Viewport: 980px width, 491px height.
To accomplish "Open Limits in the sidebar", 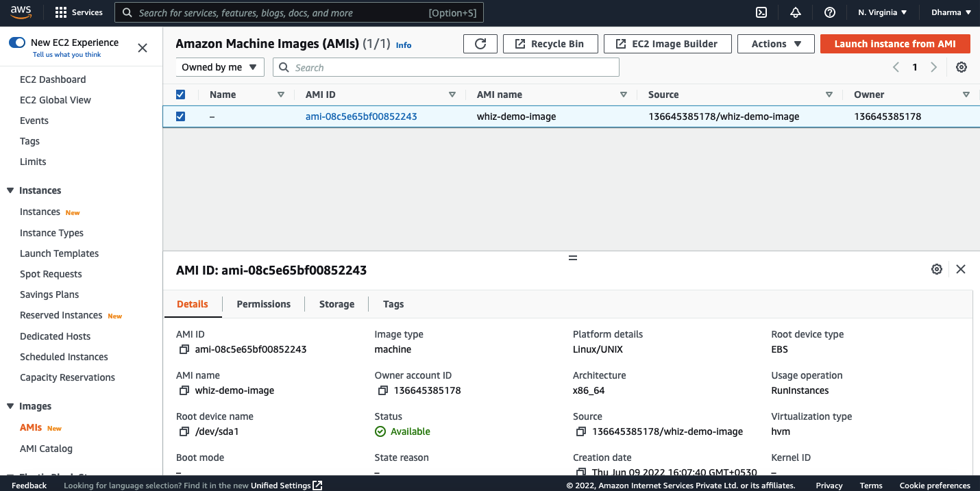I will tap(33, 162).
